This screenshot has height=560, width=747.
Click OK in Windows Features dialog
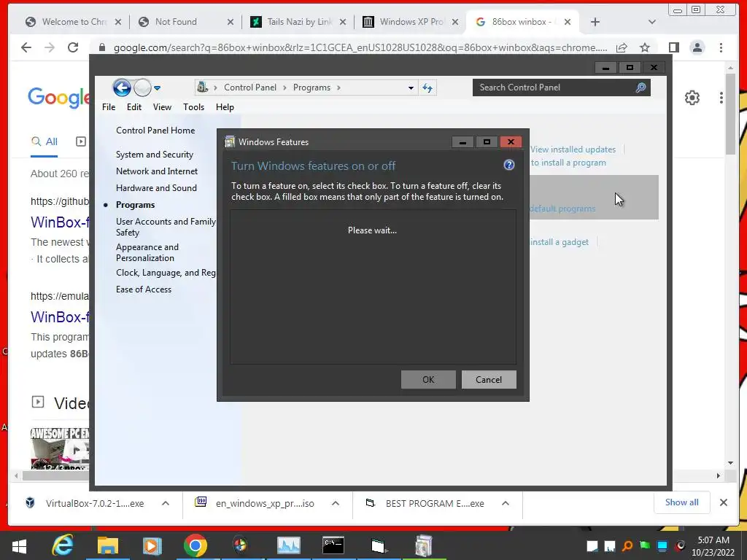coord(428,379)
